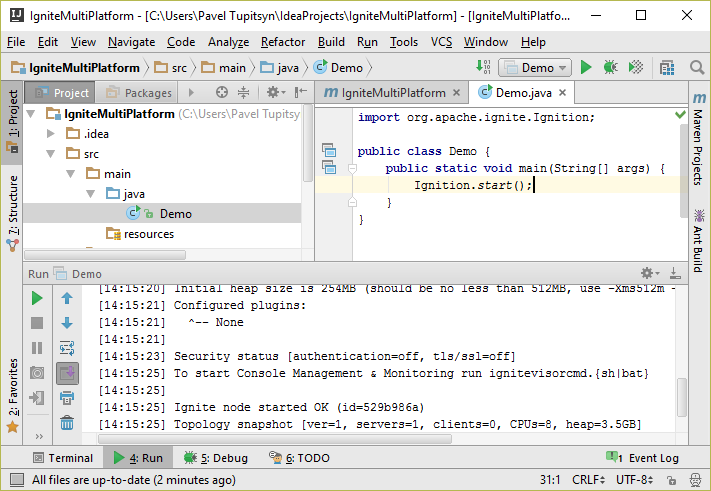Open the 6: TODO tool window
Image resolution: width=711 pixels, height=491 pixels.
[x=299, y=458]
